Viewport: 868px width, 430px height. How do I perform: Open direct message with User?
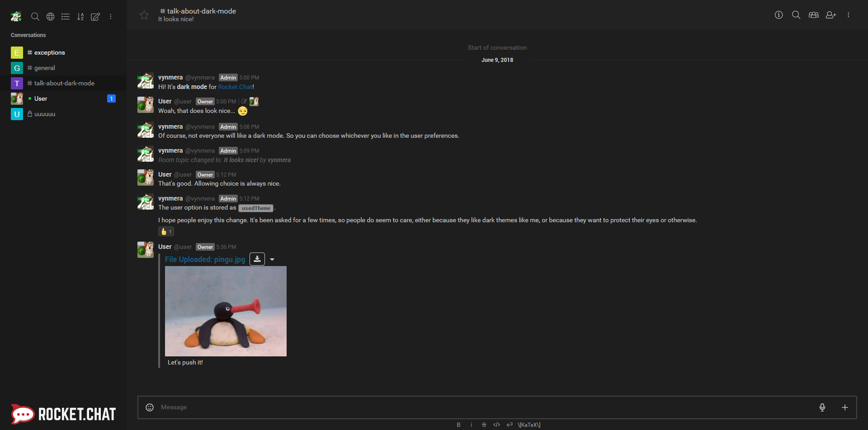click(63, 98)
